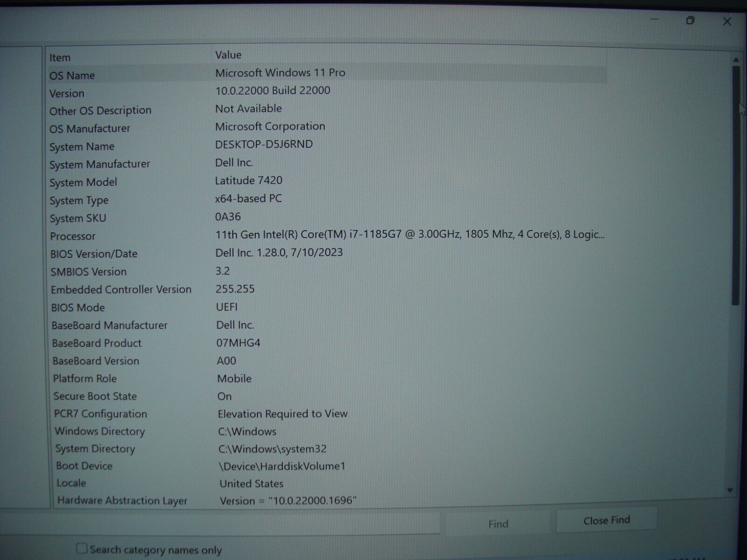Close the System Information window
This screenshot has height=560, width=747.
tap(727, 21)
